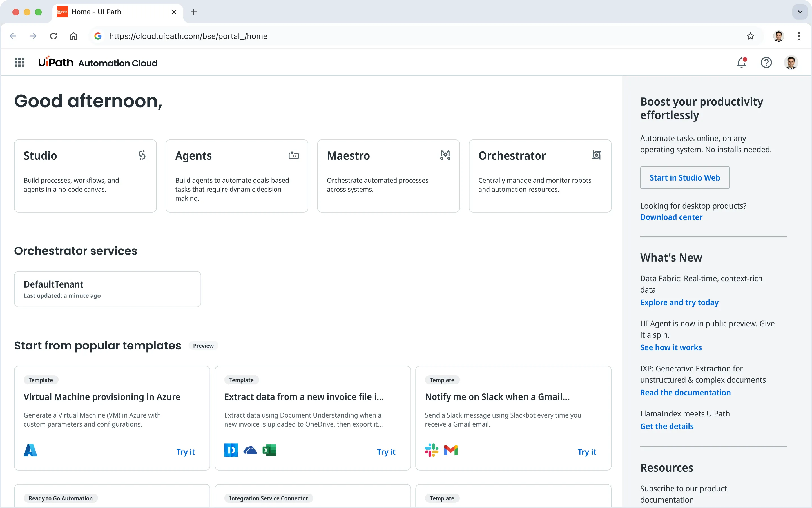
Task: Go forward in browser history
Action: [33, 36]
